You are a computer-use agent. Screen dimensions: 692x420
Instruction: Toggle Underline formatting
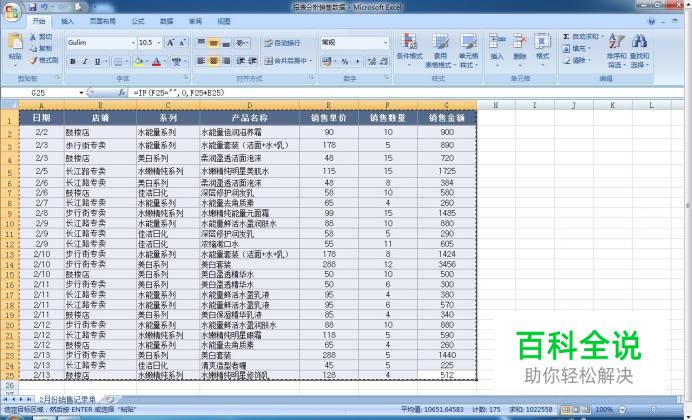[x=97, y=62]
